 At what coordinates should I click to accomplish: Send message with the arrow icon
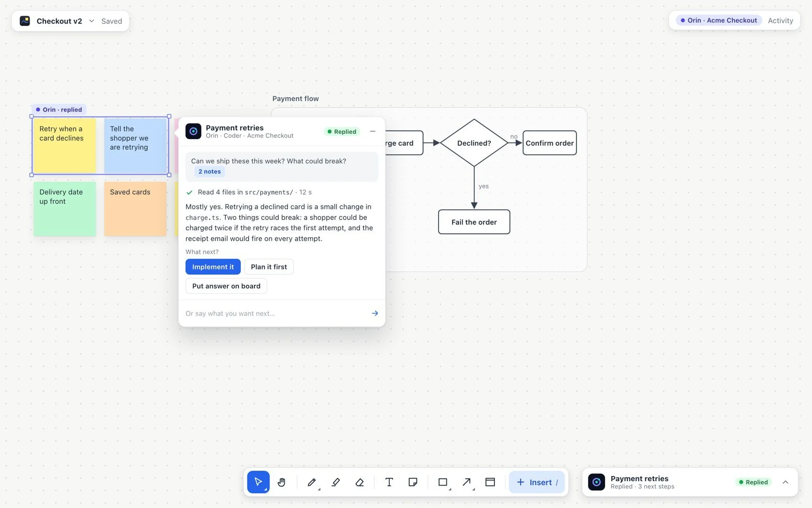pos(375,313)
